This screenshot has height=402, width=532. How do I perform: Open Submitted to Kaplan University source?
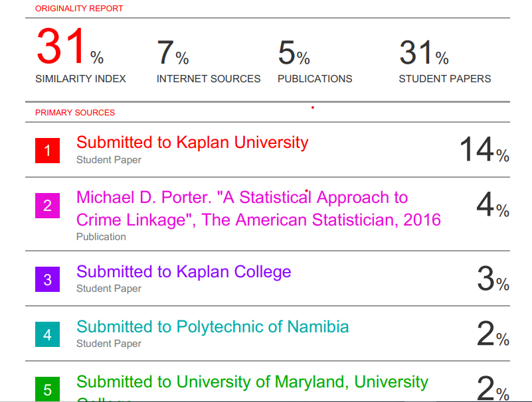point(193,143)
